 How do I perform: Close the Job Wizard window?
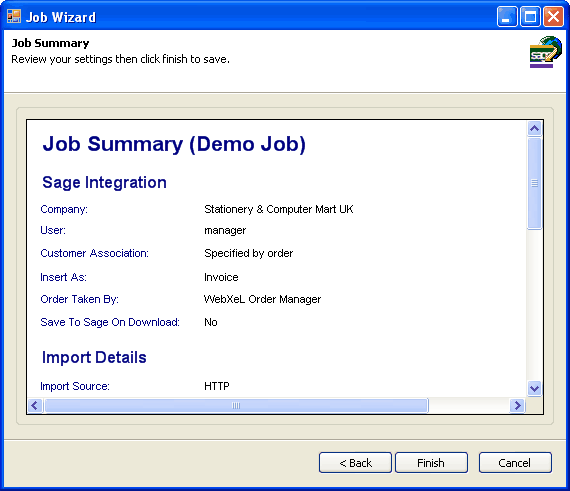(x=553, y=17)
